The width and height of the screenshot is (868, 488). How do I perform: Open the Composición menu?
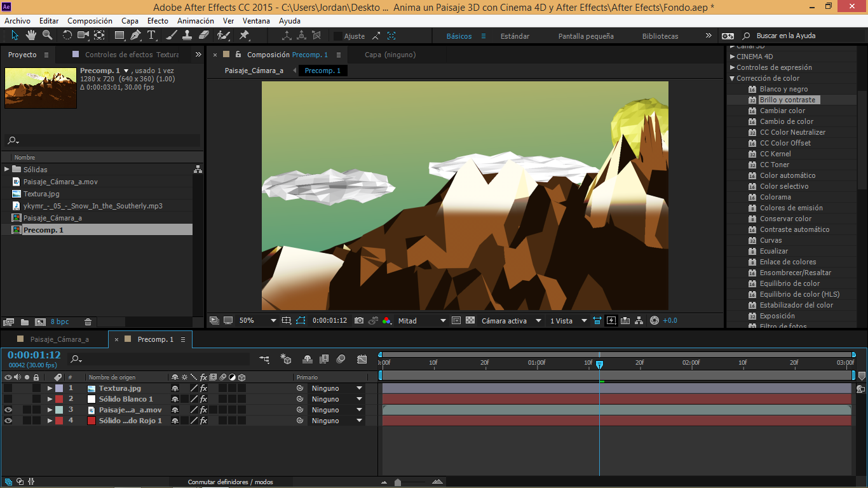[x=90, y=21]
